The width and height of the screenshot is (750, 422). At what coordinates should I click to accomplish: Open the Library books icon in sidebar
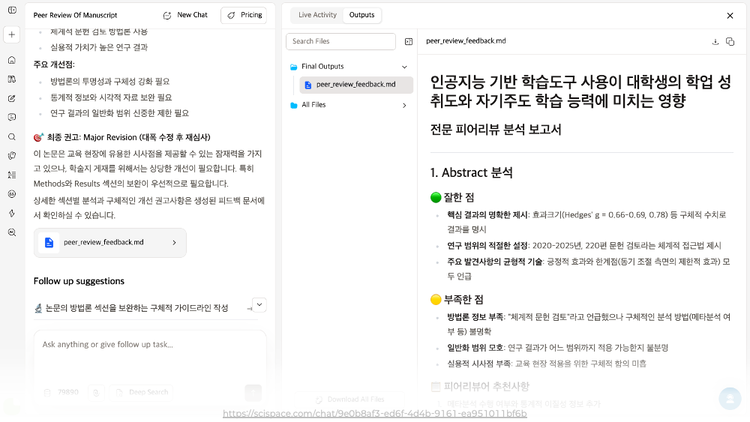(x=12, y=79)
